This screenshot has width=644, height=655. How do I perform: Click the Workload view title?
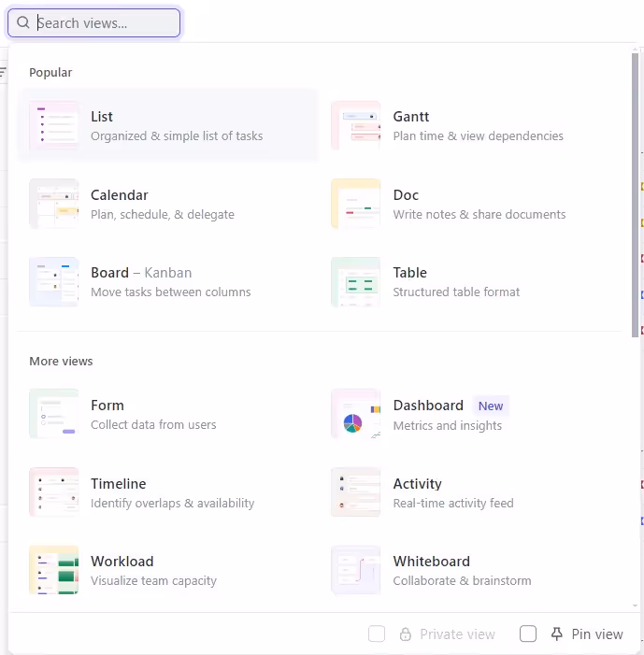tap(122, 562)
